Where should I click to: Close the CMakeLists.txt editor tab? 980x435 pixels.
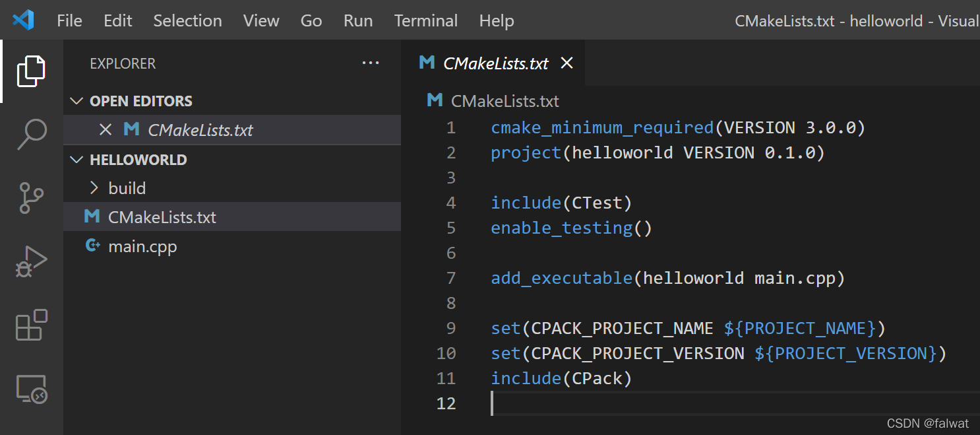[x=567, y=63]
